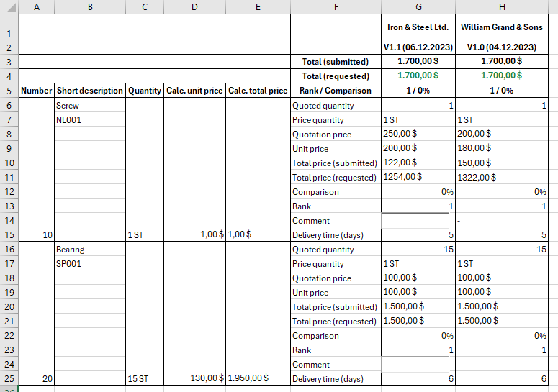This screenshot has width=558, height=392.
Task: Select the V1.1 (06.12.2023) version cell
Action: click(x=418, y=47)
